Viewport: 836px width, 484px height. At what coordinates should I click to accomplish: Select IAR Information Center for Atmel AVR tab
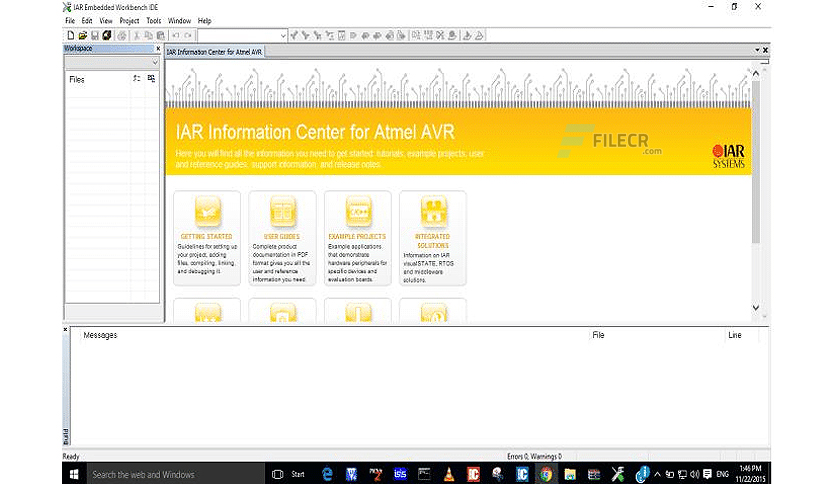click(214, 52)
